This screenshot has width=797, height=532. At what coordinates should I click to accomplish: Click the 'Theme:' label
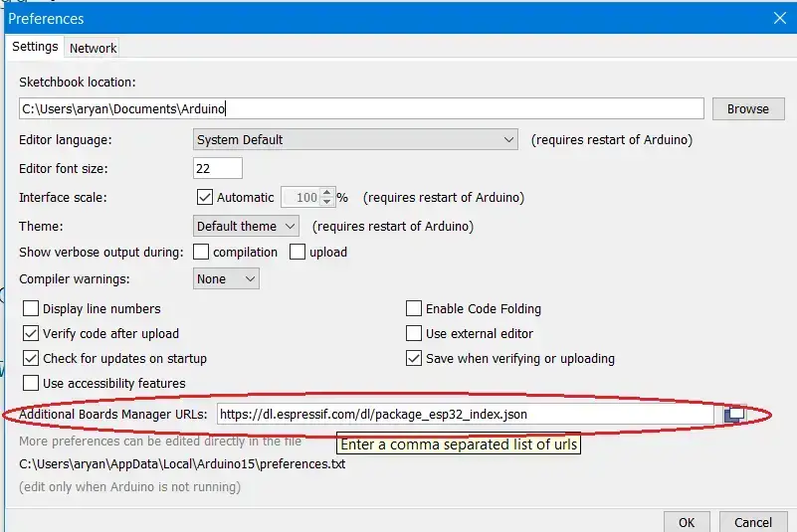pyautogui.click(x=41, y=226)
